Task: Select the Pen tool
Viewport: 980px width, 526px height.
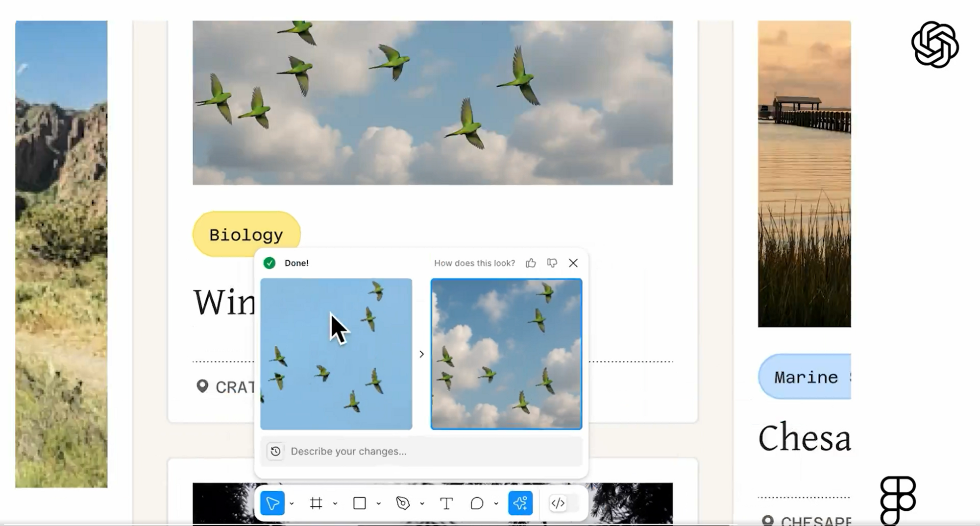Action: [404, 503]
